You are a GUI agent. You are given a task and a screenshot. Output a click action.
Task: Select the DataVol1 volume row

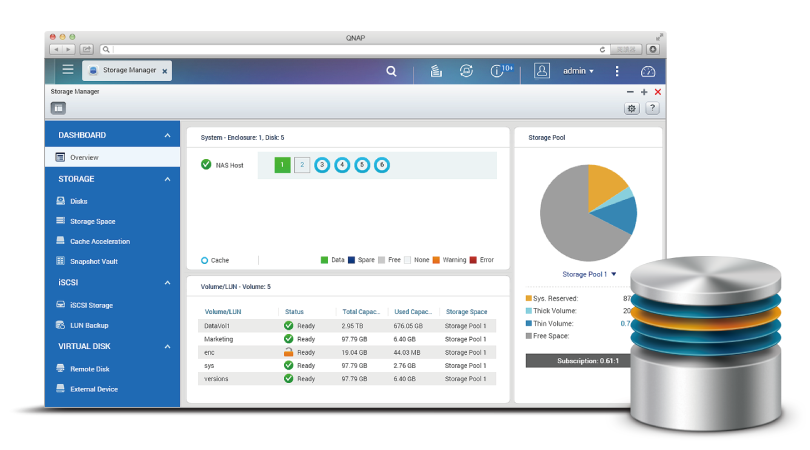(x=218, y=325)
